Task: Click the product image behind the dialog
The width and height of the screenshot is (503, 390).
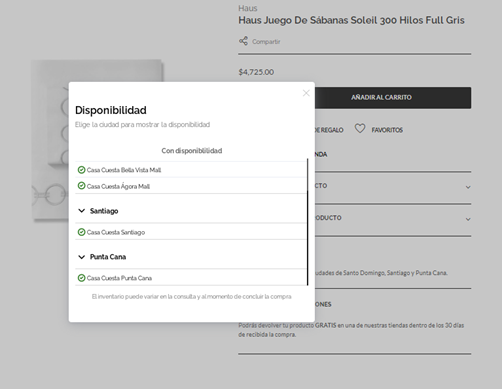Action: (x=50, y=140)
